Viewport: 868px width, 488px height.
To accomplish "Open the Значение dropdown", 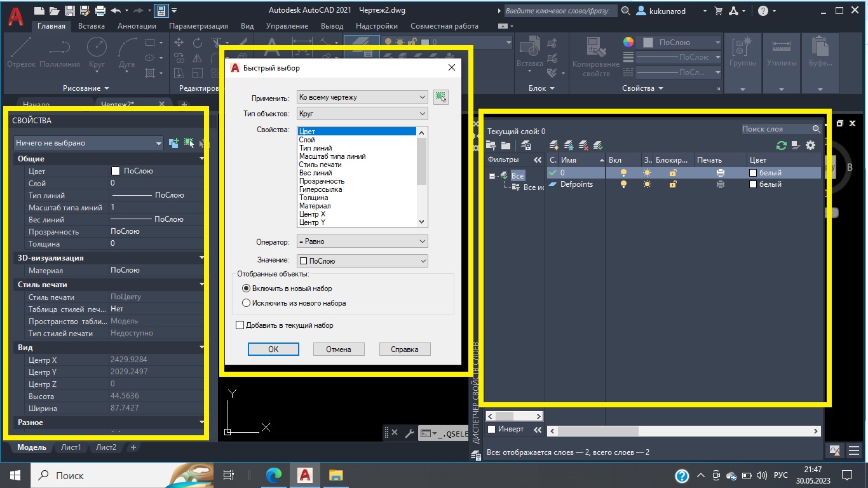I will (x=362, y=261).
